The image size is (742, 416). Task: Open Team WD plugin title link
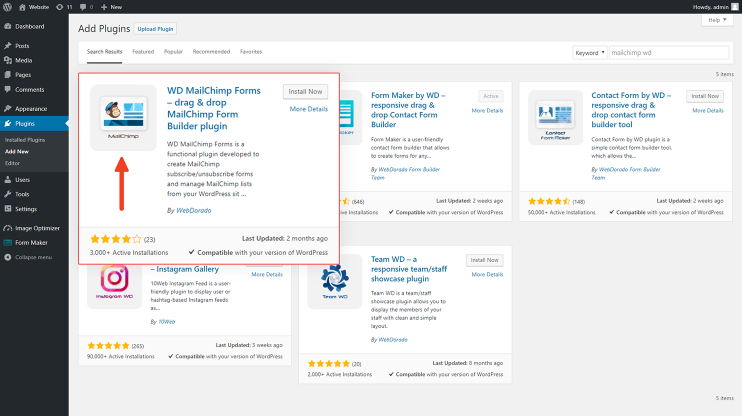[x=409, y=269]
